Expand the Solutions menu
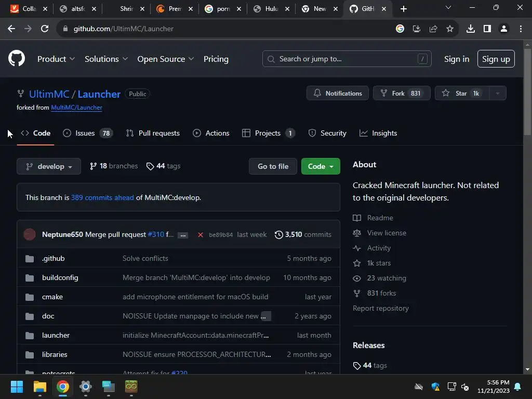Image resolution: width=532 pixels, height=399 pixels. 106,59
